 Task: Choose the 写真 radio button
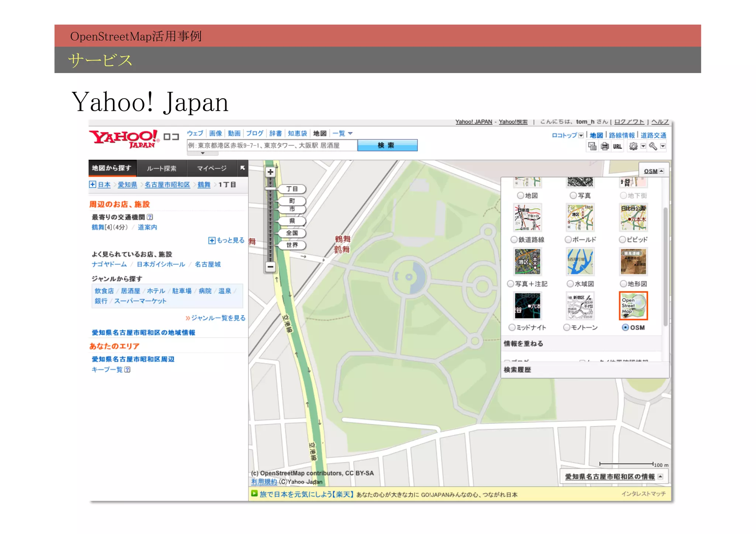click(x=573, y=195)
